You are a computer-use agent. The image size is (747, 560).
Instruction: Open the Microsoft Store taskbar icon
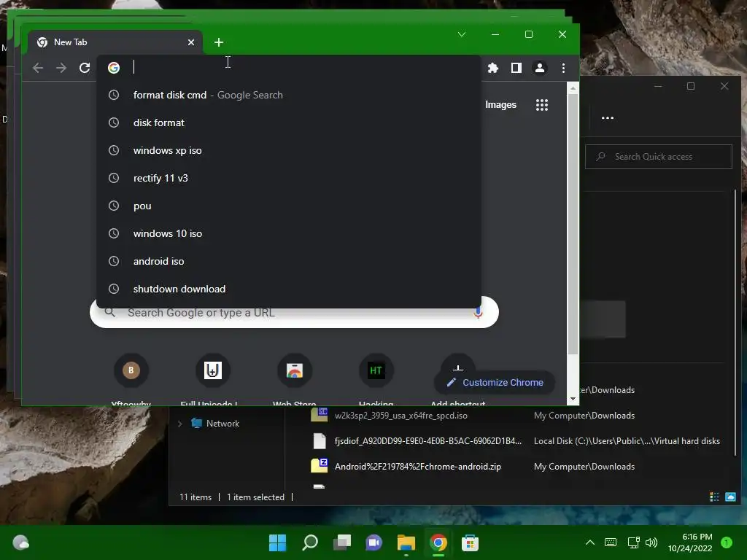471,542
